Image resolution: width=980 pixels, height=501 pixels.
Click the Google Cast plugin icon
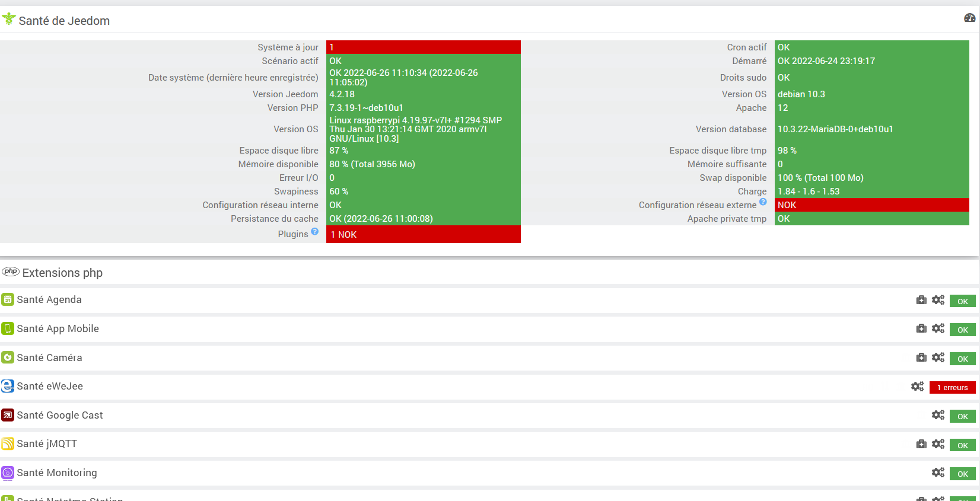pyautogui.click(x=8, y=415)
